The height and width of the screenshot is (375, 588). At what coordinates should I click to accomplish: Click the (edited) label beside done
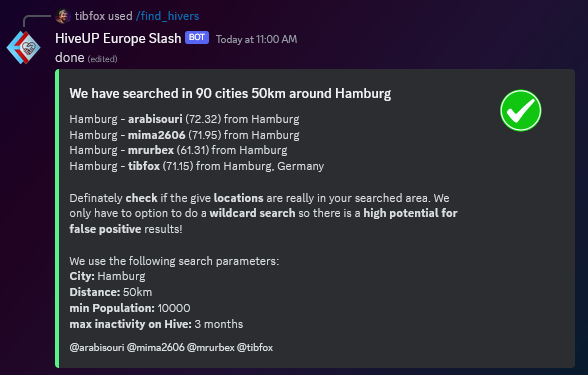102,59
